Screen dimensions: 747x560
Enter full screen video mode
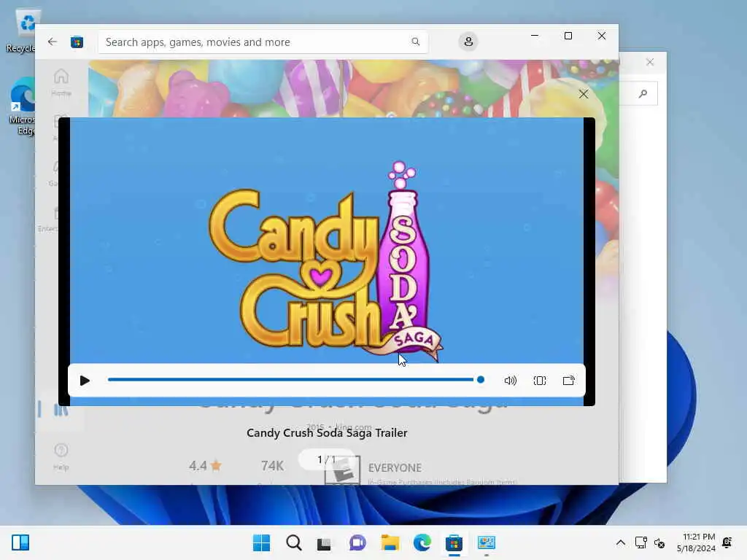point(540,381)
